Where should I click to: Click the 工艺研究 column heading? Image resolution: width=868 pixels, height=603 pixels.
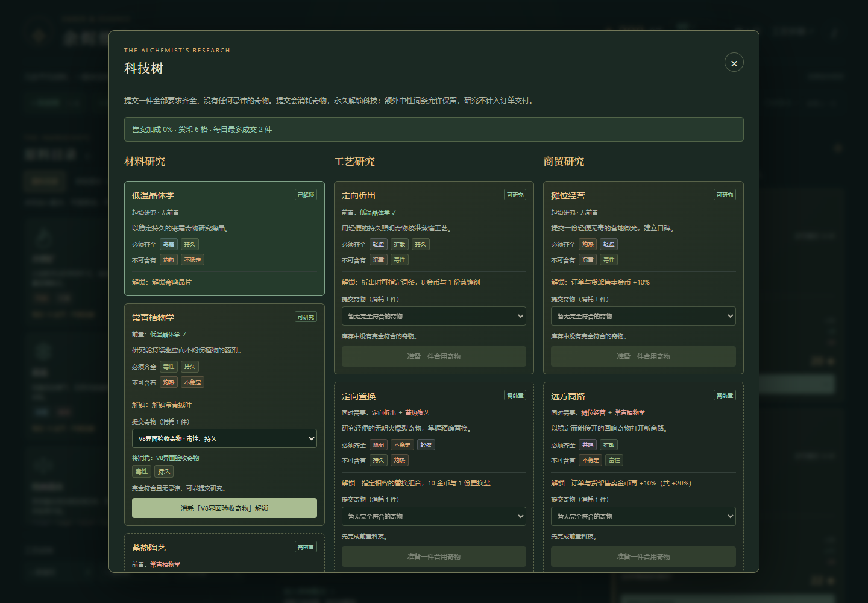[354, 162]
